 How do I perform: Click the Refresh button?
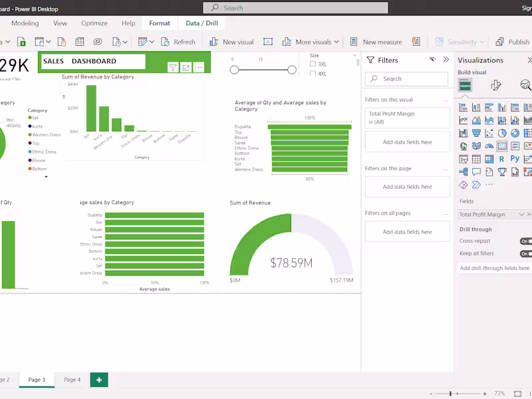pos(178,41)
